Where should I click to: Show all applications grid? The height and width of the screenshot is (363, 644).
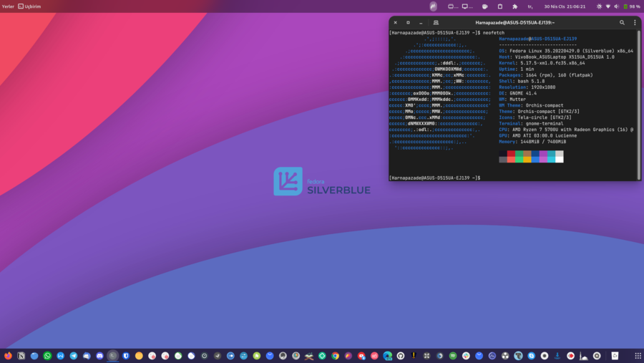tap(638, 356)
